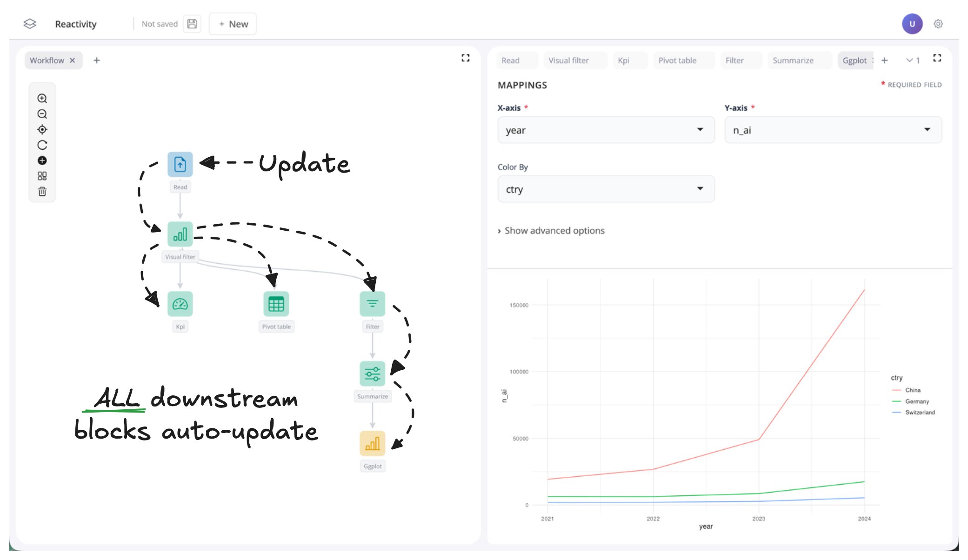Open settings gear in top right
The height and width of the screenshot is (560, 968).
pos(938,24)
